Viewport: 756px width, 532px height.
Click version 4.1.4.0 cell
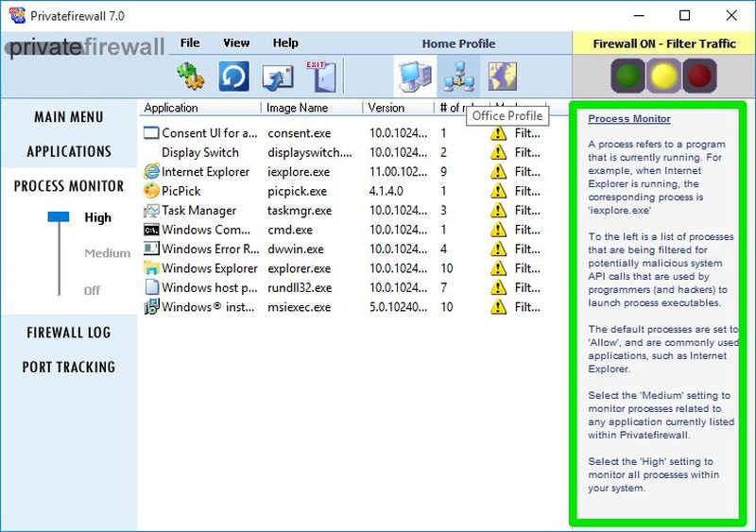(x=387, y=191)
